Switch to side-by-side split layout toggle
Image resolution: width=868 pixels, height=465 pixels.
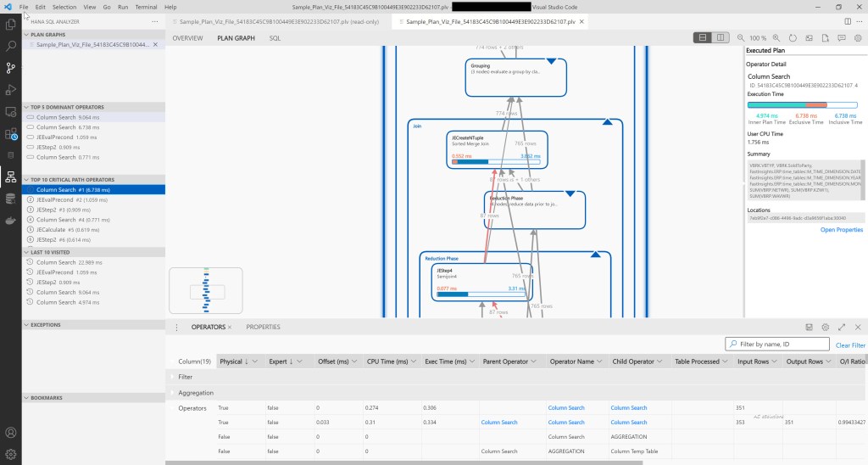click(721, 38)
